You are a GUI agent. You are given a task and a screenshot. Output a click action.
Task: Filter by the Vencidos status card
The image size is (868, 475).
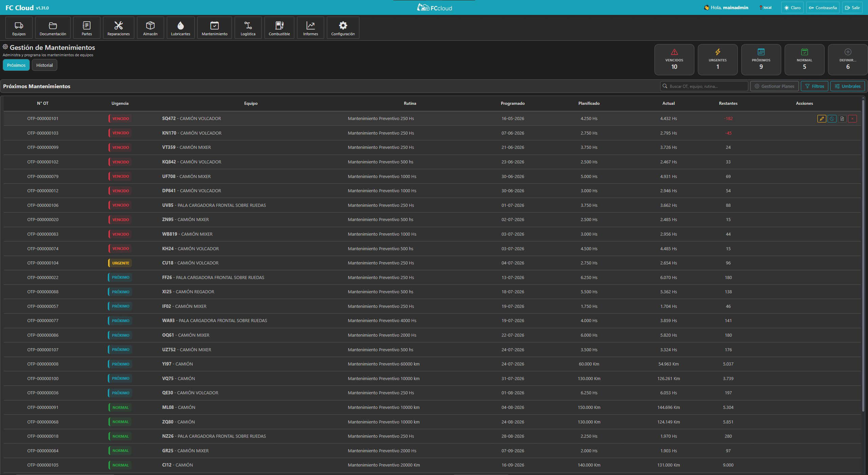pos(674,60)
